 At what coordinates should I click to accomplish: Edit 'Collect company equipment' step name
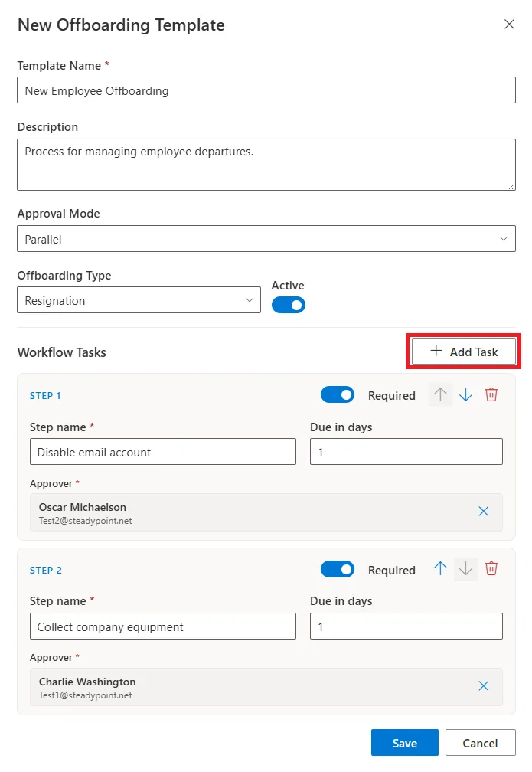point(163,626)
